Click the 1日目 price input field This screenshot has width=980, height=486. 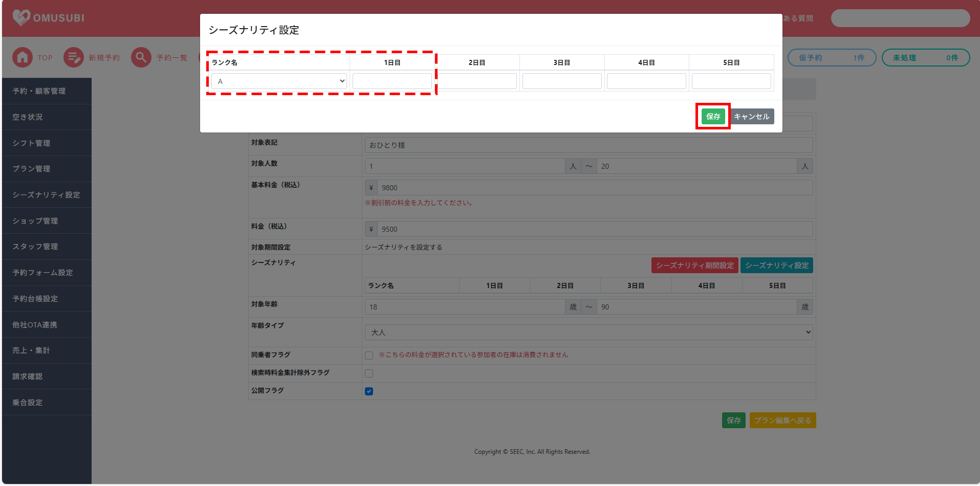pyautogui.click(x=392, y=81)
